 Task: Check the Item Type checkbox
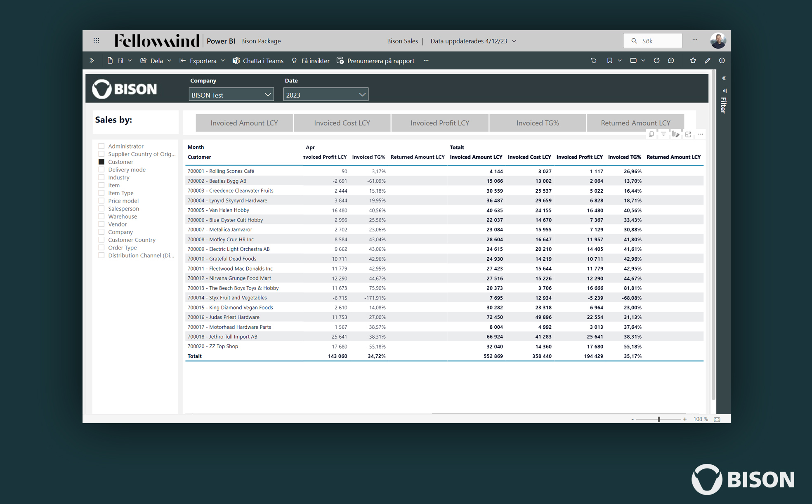pos(101,193)
